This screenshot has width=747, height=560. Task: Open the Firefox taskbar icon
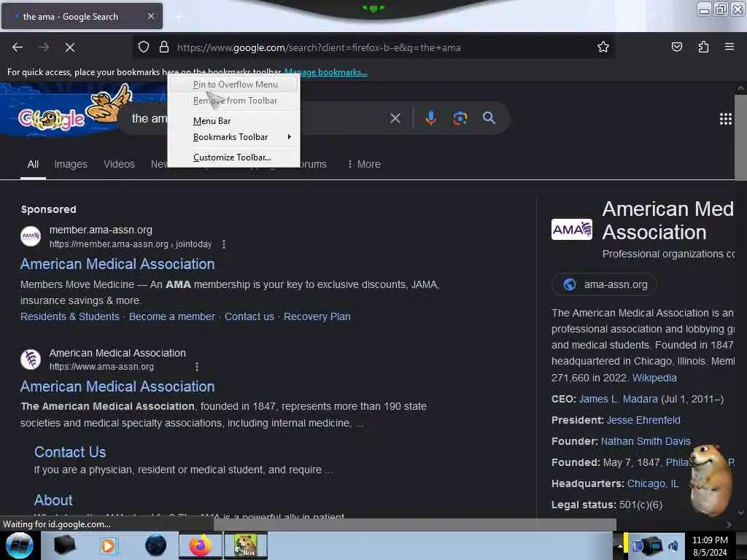pos(201,545)
